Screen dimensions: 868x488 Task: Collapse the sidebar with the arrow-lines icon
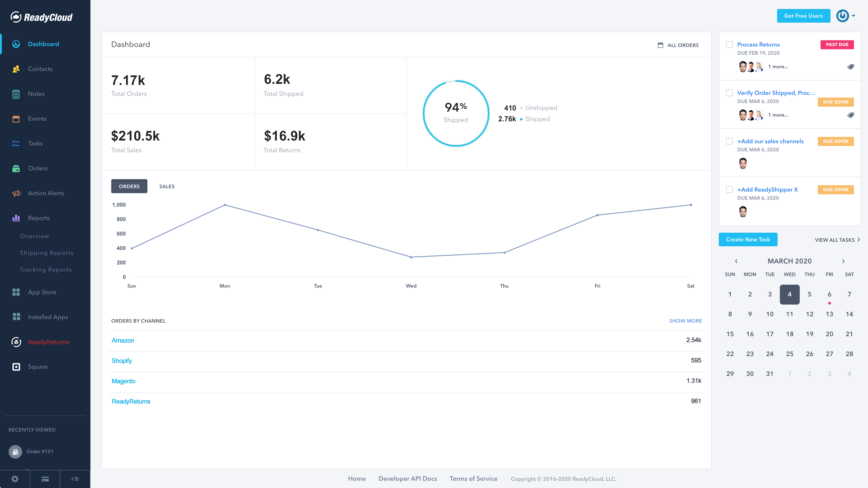tap(75, 479)
